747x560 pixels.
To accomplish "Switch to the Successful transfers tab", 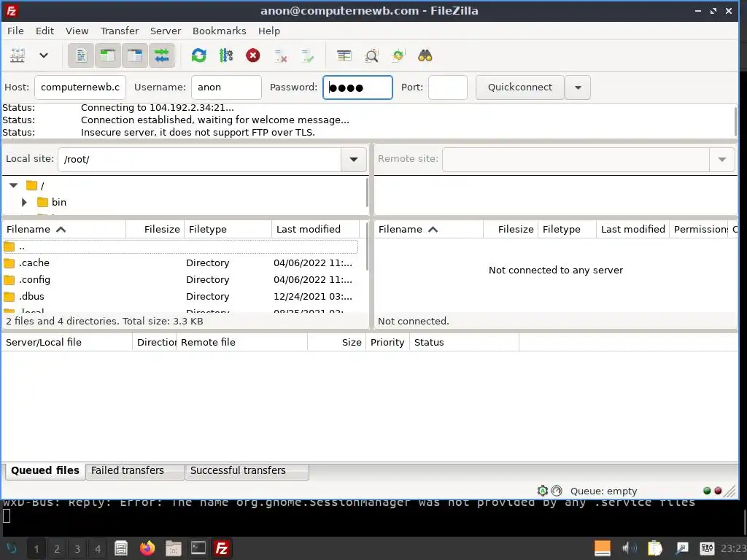I will (247, 470).
